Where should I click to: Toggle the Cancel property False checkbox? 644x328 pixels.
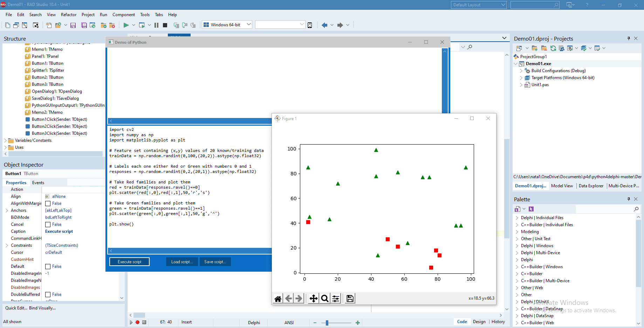pyautogui.click(x=48, y=224)
